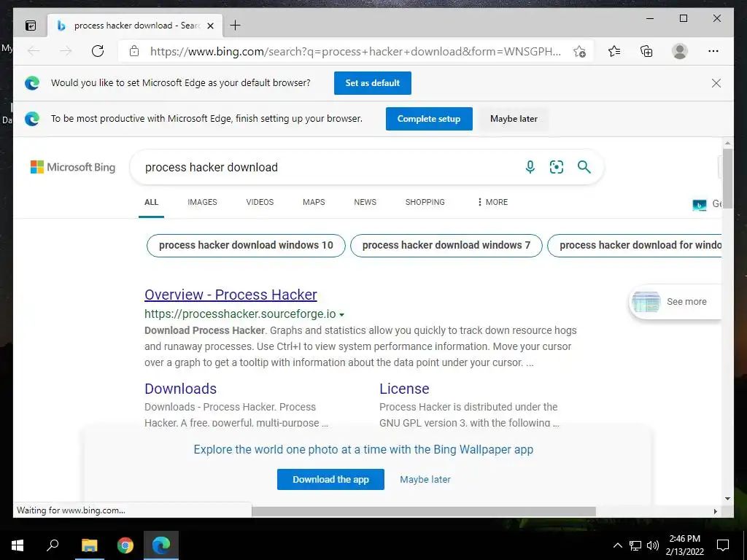Open visual search camera icon

(x=557, y=167)
